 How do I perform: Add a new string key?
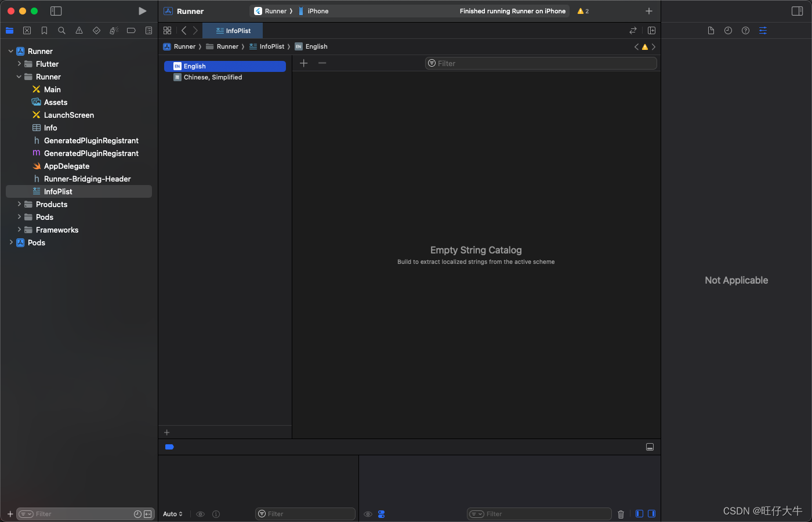pos(303,63)
